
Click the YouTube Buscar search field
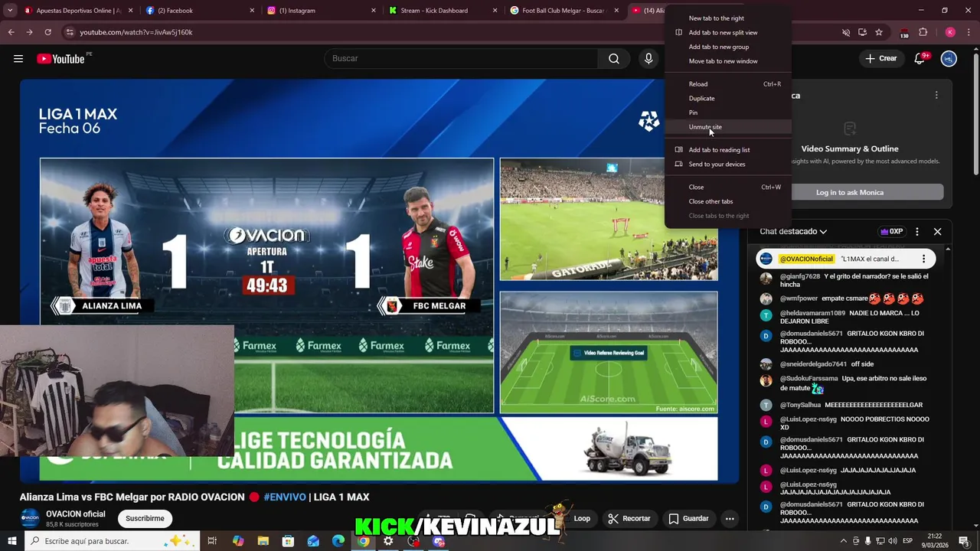point(462,59)
